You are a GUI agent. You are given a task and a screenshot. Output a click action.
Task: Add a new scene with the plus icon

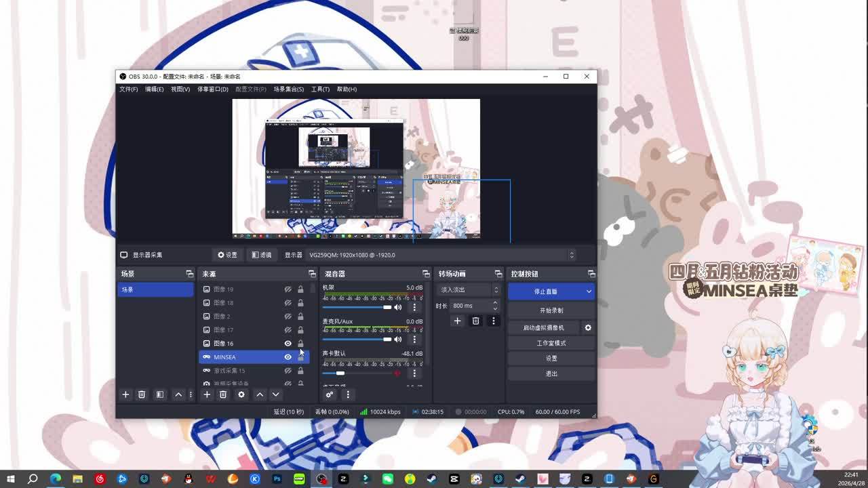(125, 394)
